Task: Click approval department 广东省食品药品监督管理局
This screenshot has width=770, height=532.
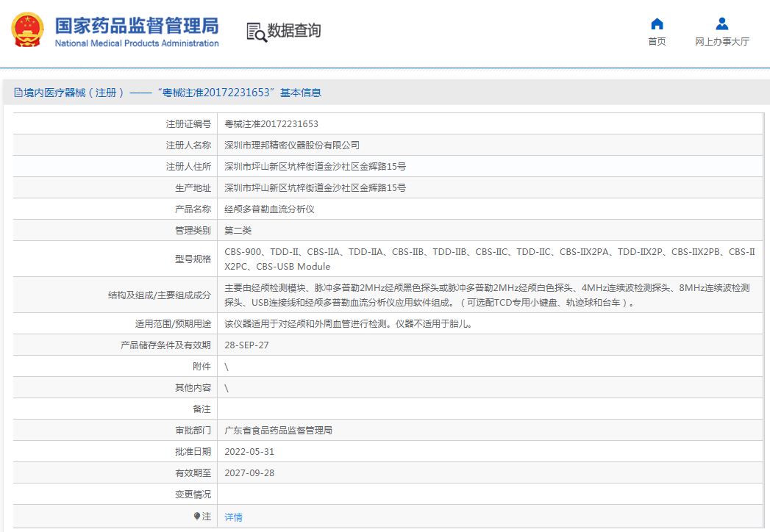Action: tap(278, 431)
